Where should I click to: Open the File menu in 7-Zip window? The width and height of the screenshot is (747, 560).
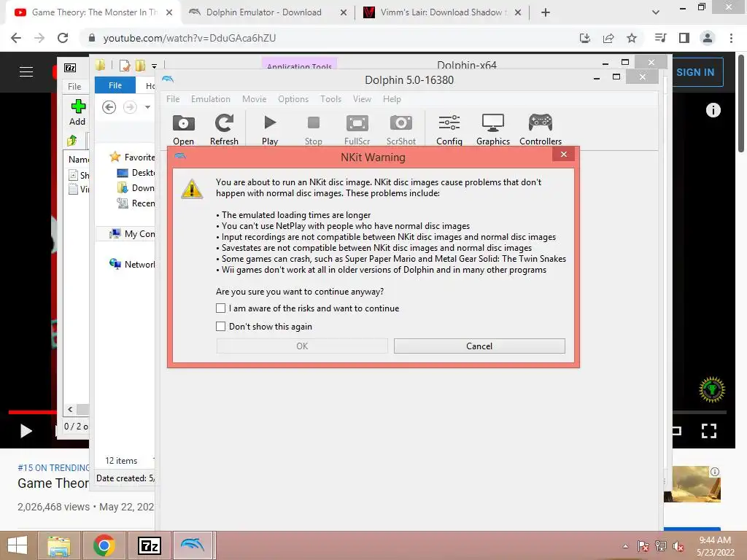74,86
